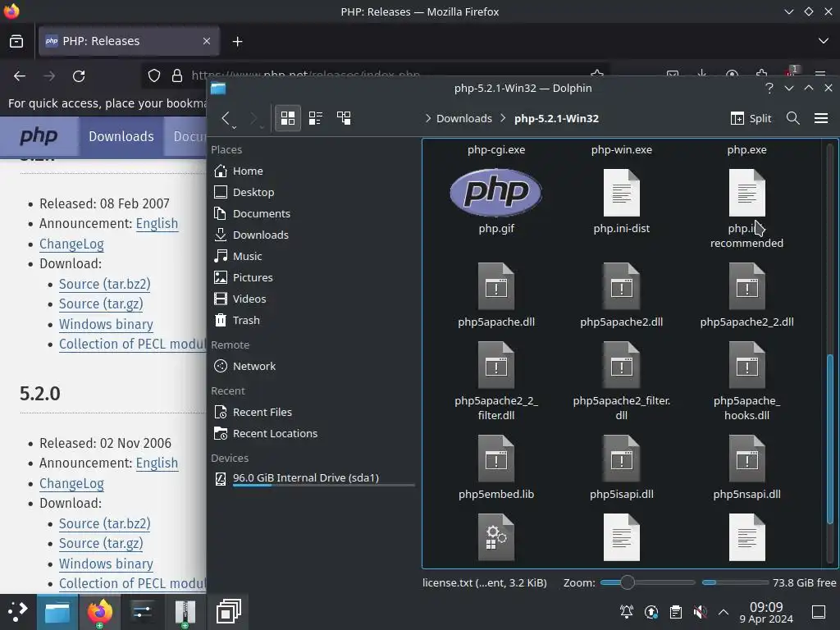
Task: Open Dolphin hamburger menu
Action: click(x=820, y=118)
